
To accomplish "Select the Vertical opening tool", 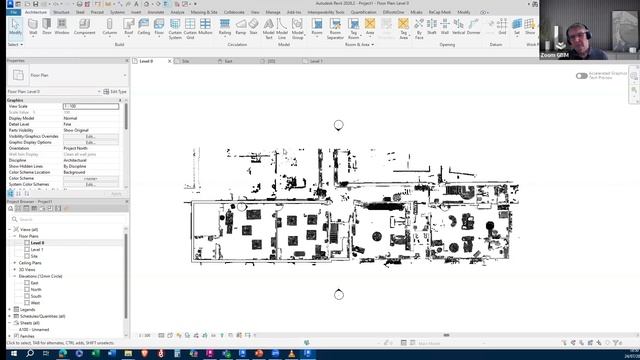I will coord(458,27).
